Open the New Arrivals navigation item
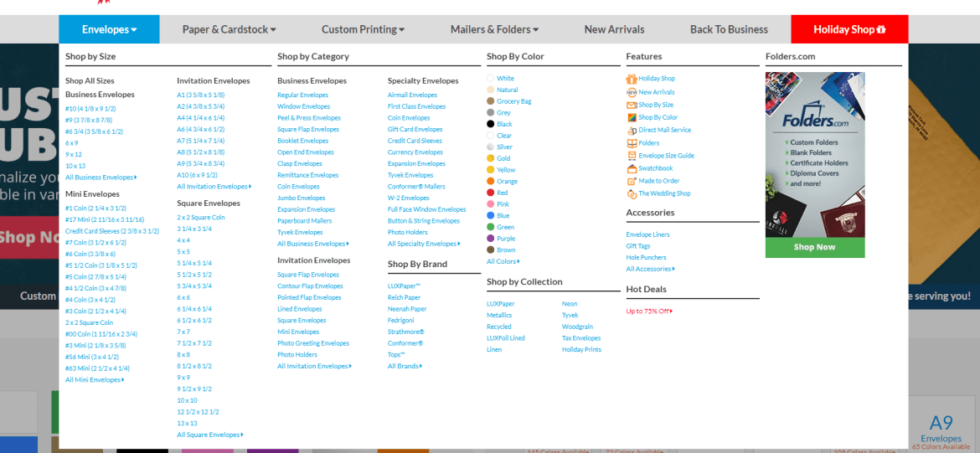The height and width of the screenshot is (453, 980). coord(614,29)
